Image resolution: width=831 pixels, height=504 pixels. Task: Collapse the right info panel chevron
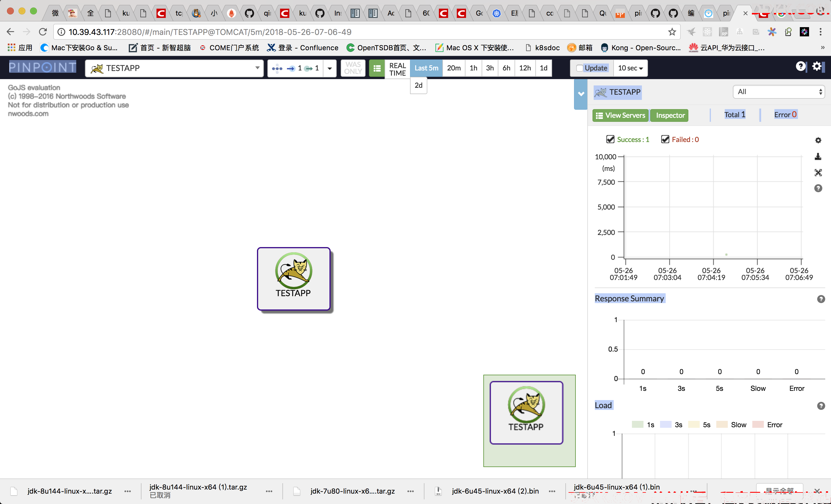pyautogui.click(x=581, y=94)
